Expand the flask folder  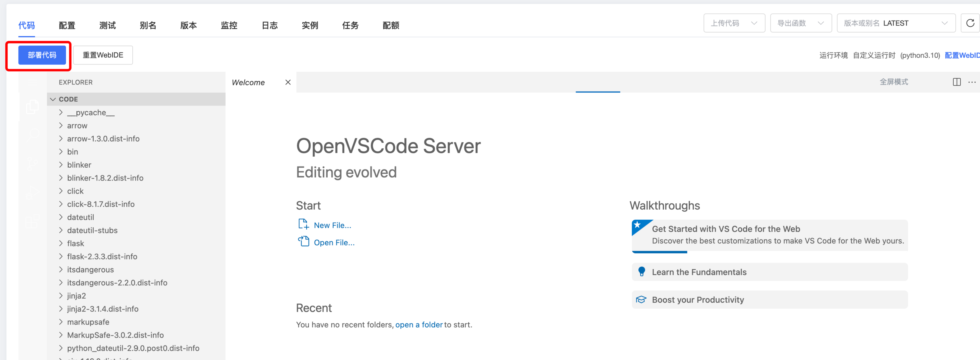click(x=75, y=243)
